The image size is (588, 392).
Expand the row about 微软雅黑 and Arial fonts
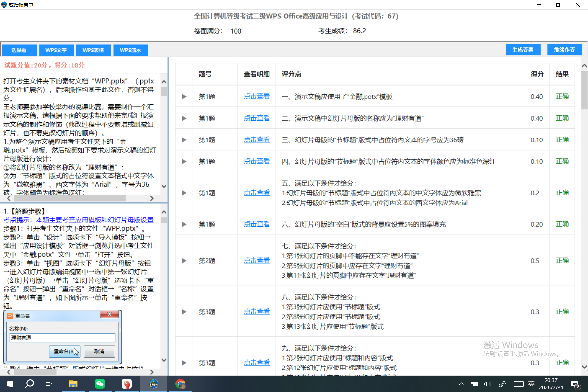pyautogui.click(x=184, y=193)
